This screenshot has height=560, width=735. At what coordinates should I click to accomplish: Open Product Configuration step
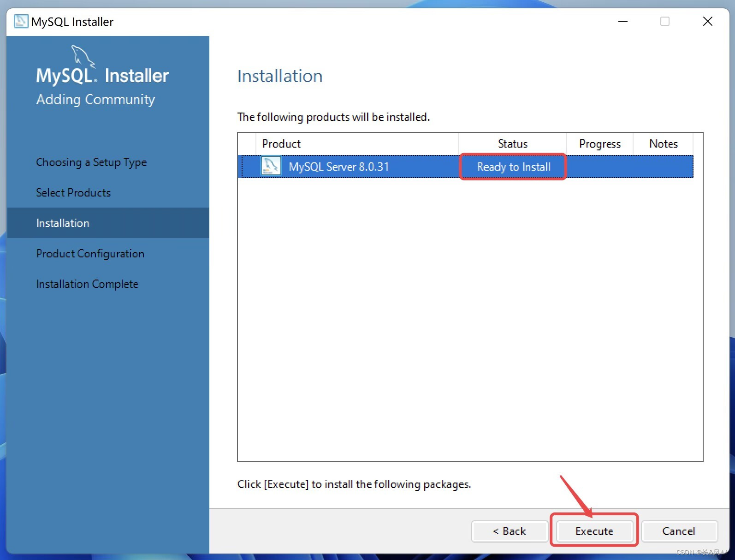pyautogui.click(x=90, y=254)
